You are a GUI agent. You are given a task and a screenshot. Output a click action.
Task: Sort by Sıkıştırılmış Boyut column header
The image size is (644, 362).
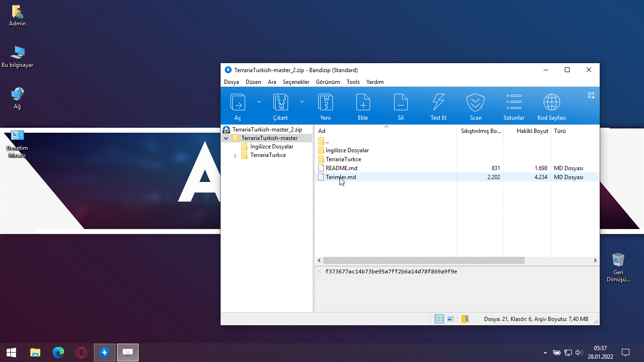point(480,131)
